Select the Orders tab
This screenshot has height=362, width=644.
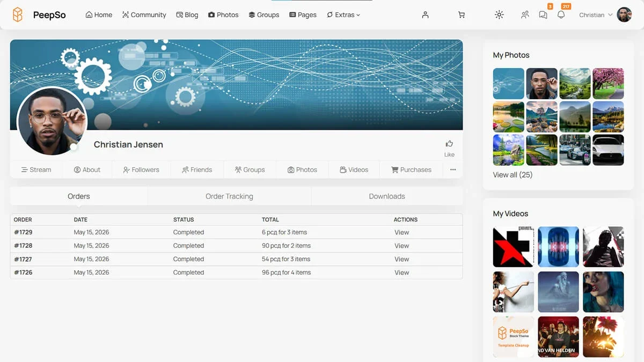(79, 196)
